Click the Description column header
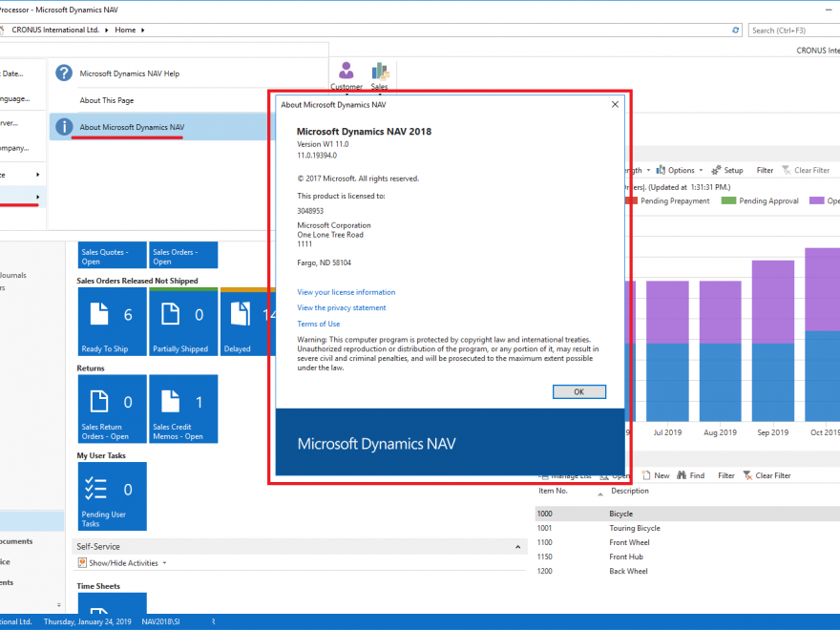This screenshot has height=630, width=840. [x=629, y=491]
